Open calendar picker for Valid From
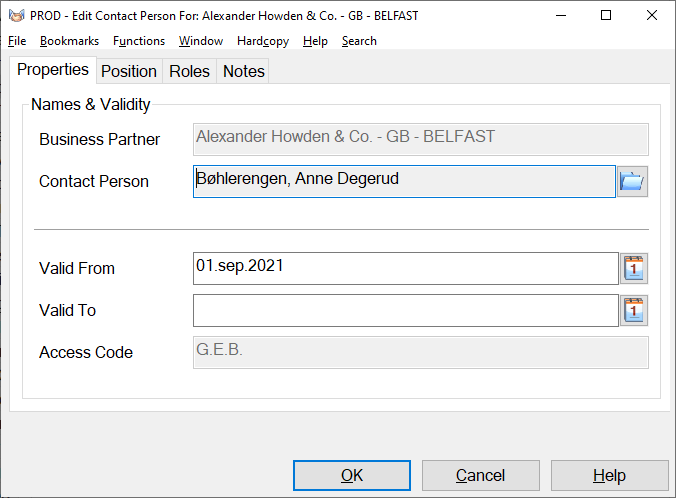The height and width of the screenshot is (498, 676). pos(634,269)
